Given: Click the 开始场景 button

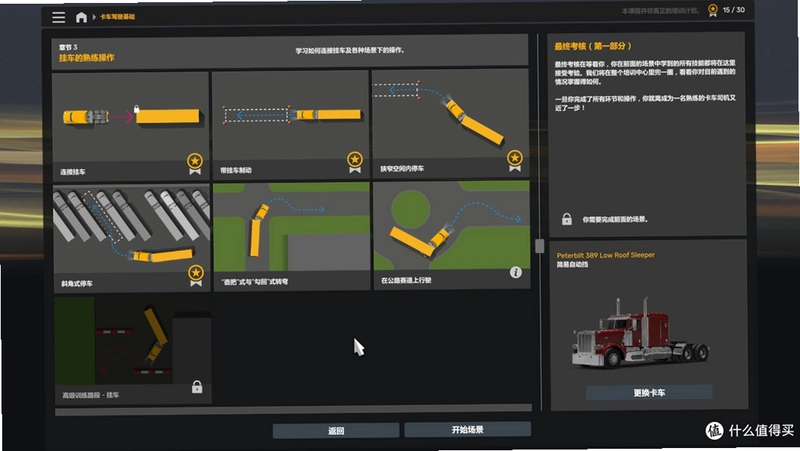Looking at the screenshot, I should coord(467,430).
